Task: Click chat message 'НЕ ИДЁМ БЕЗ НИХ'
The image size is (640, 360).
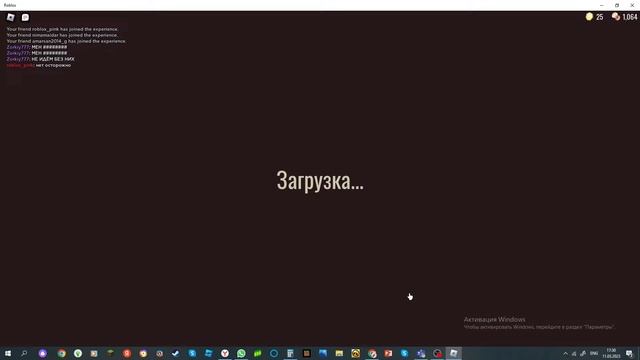Action: 53,59
